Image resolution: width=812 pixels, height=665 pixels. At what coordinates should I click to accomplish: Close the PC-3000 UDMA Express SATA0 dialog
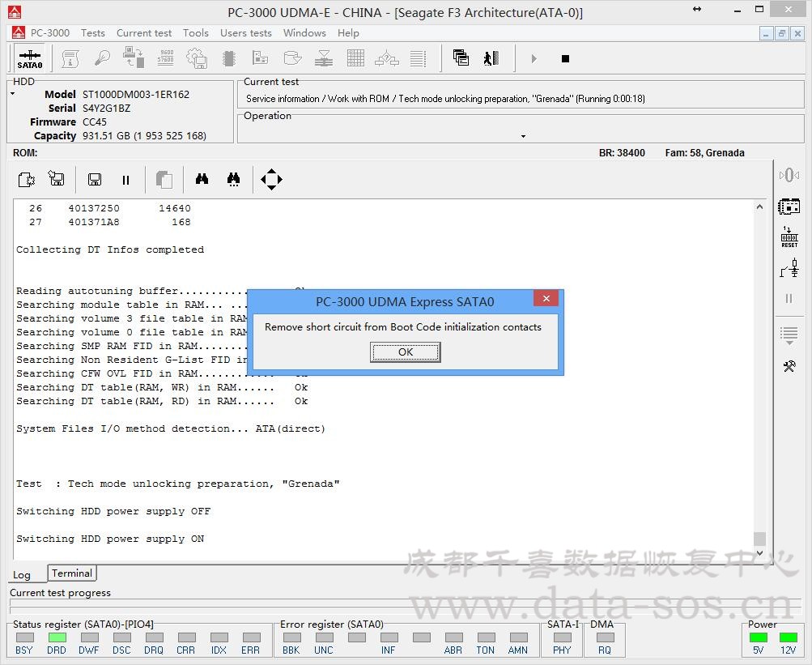546,299
